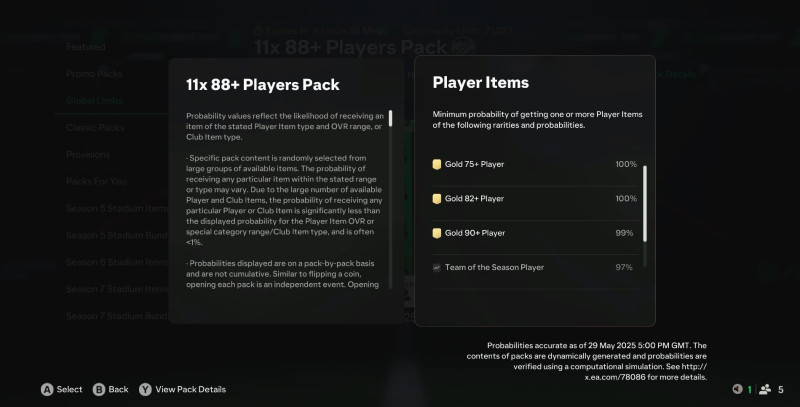Open Packs For You category
The height and width of the screenshot is (407, 800).
coord(98,182)
